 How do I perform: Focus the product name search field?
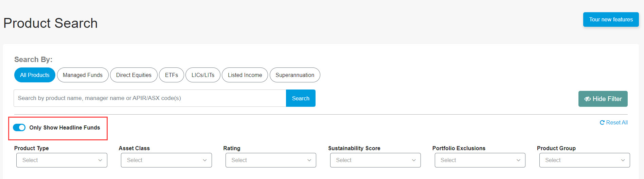tap(150, 98)
